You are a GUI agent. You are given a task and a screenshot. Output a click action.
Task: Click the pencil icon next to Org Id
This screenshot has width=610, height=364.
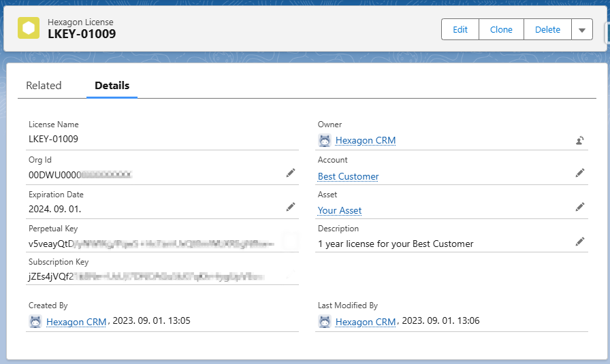click(x=291, y=173)
